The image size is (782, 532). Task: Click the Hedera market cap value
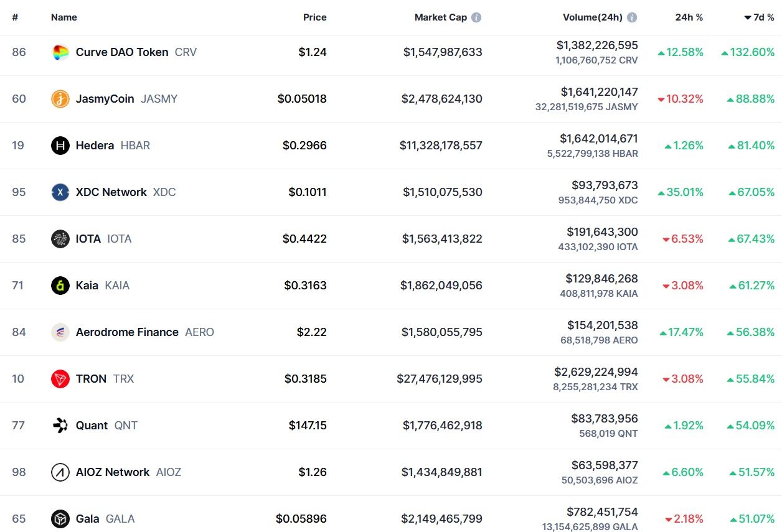click(x=441, y=146)
